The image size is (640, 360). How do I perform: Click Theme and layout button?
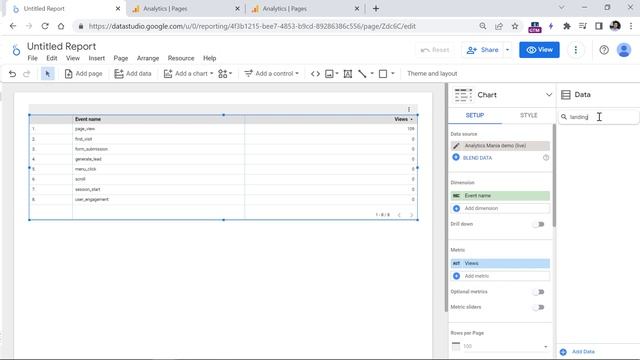click(x=432, y=74)
